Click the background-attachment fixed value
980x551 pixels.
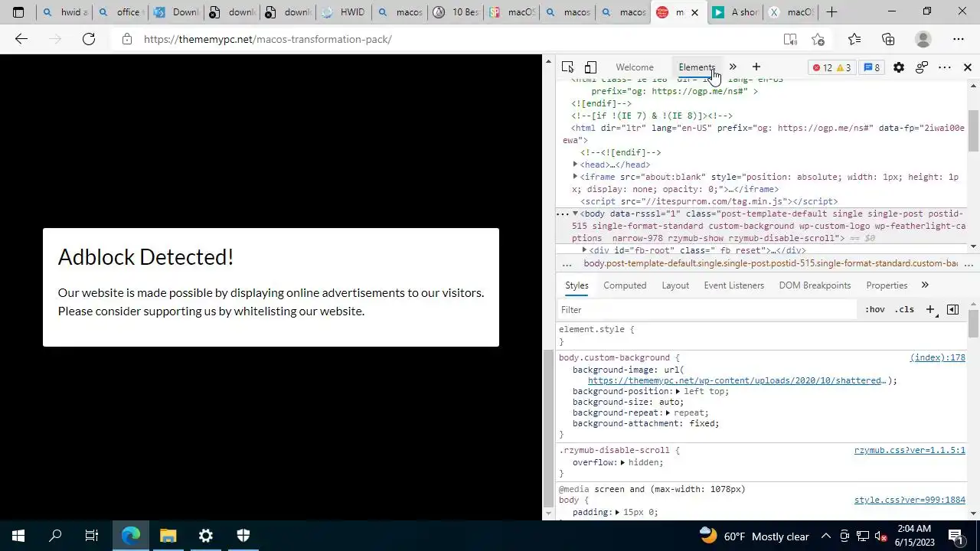pyautogui.click(x=702, y=423)
